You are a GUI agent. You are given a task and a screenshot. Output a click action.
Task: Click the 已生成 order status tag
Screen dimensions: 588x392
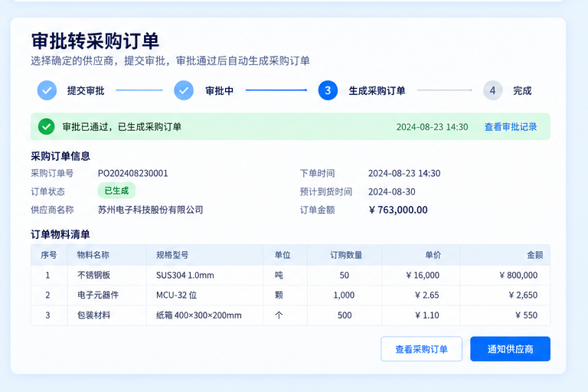pyautogui.click(x=116, y=191)
